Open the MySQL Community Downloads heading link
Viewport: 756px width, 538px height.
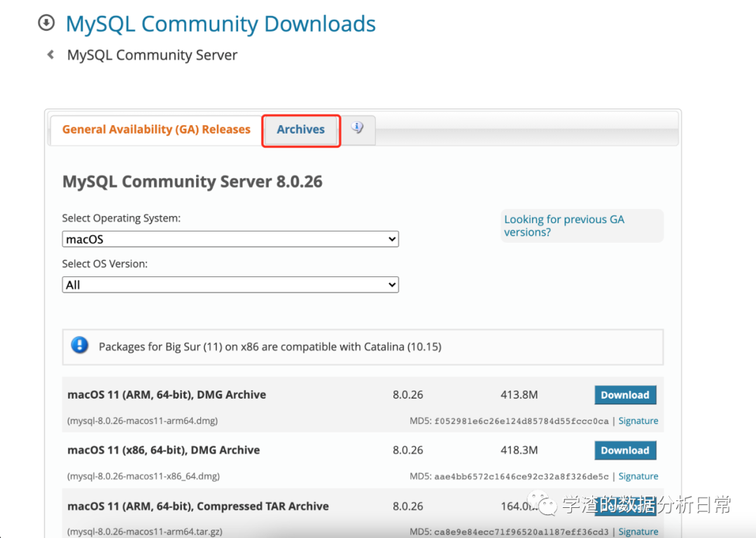pos(220,24)
